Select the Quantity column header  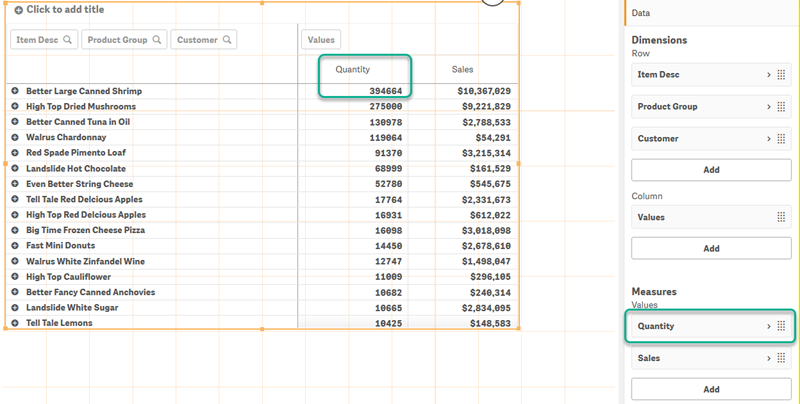pyautogui.click(x=353, y=69)
